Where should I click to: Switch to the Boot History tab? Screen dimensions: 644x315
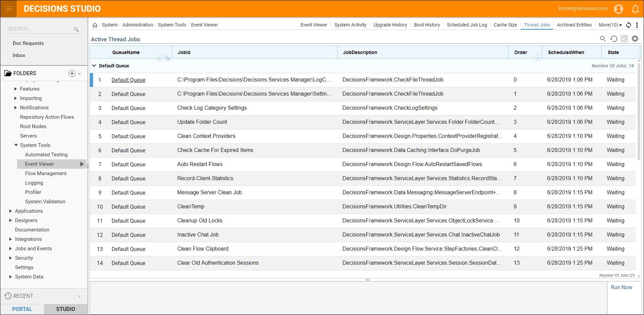point(427,25)
